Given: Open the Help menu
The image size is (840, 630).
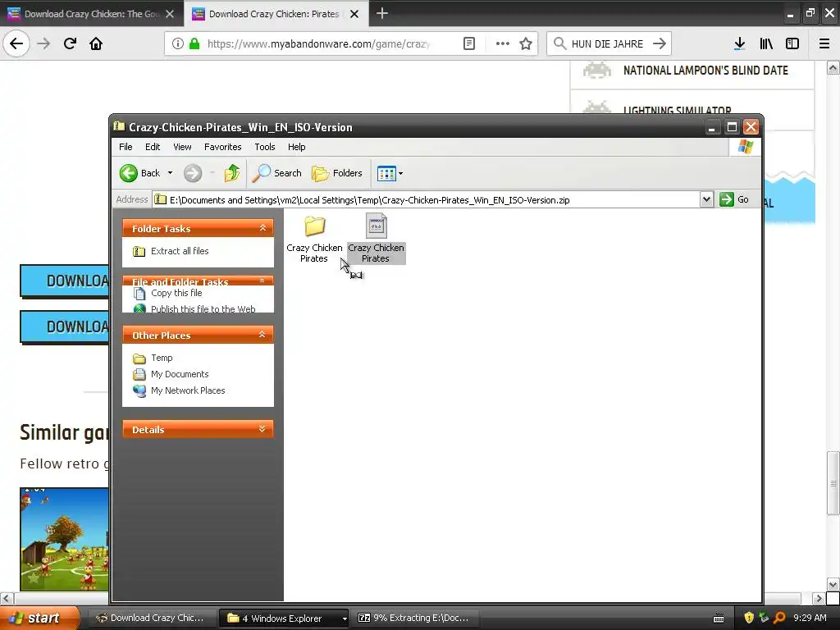Looking at the screenshot, I should pyautogui.click(x=296, y=147).
